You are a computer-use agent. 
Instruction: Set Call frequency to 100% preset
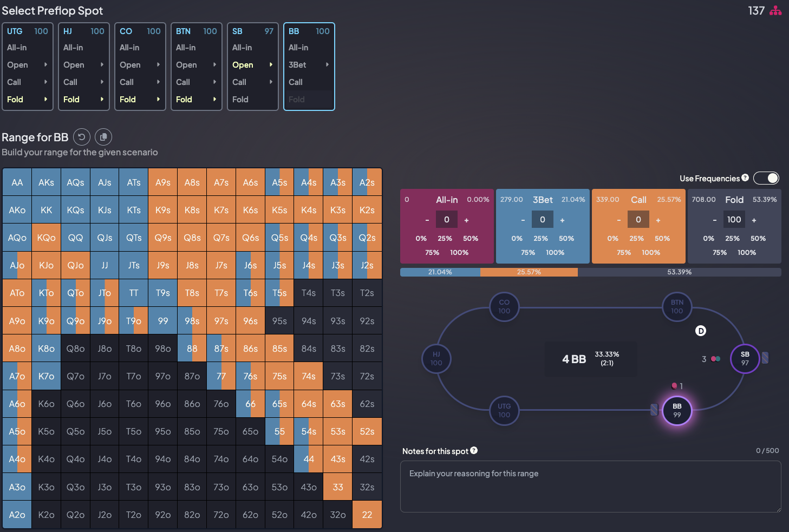point(651,252)
